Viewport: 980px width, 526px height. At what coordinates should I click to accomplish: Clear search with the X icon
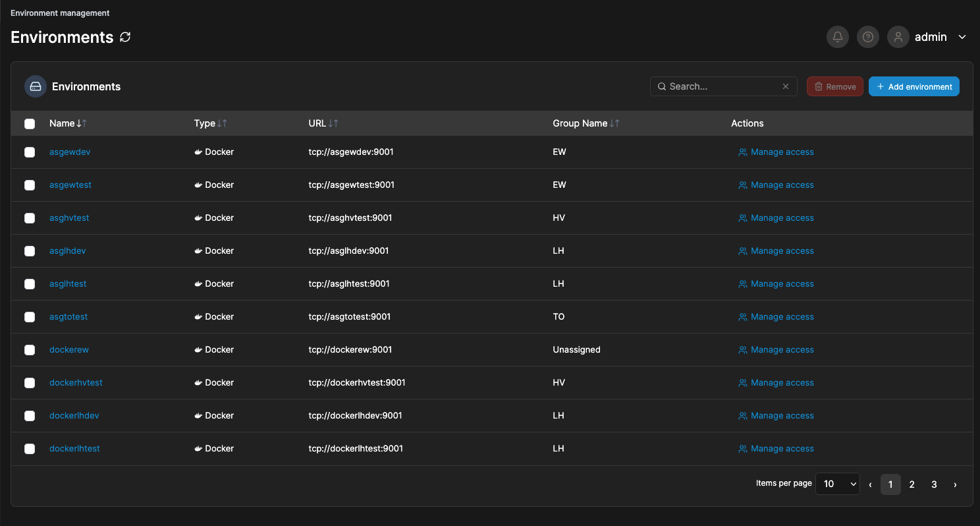(x=786, y=86)
